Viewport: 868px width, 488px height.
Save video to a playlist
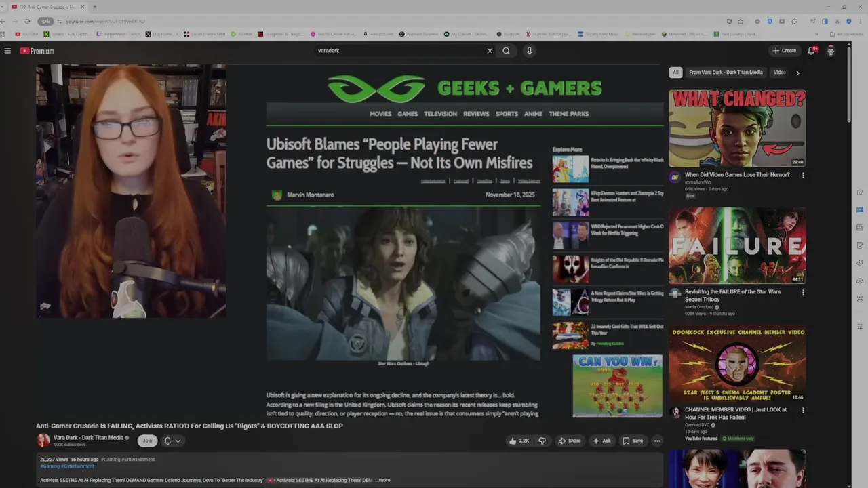[x=633, y=441]
